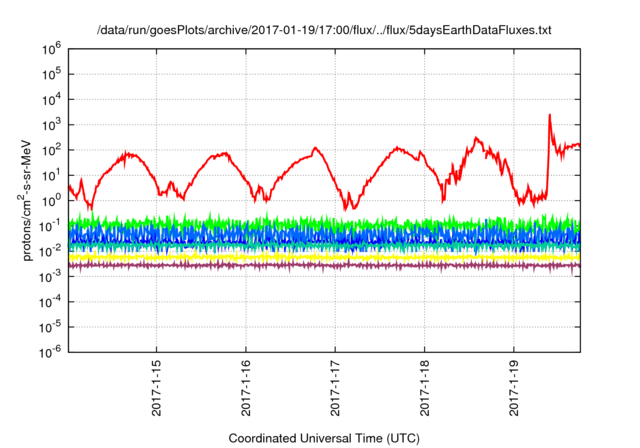
Task: Click the 2017-1-17 date label
Action: [335, 388]
